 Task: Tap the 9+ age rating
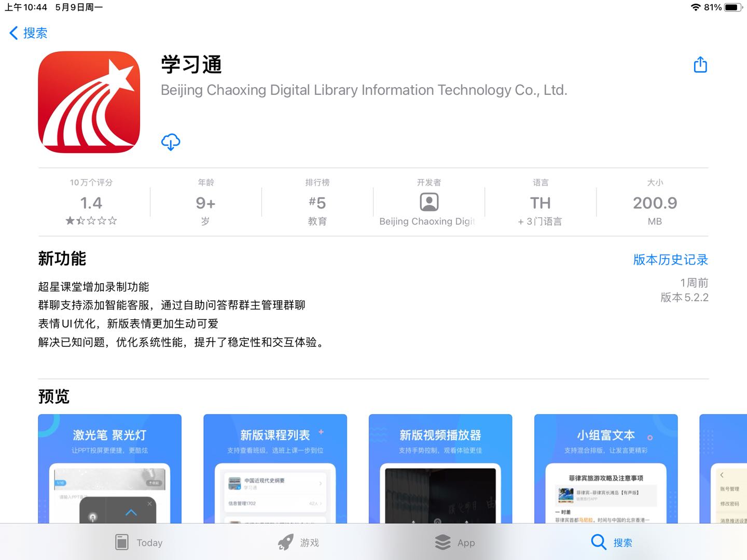click(205, 203)
